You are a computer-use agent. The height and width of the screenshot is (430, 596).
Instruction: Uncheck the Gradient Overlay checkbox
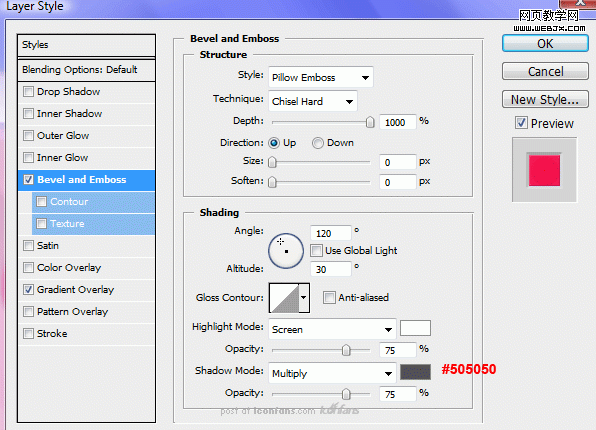click(28, 290)
